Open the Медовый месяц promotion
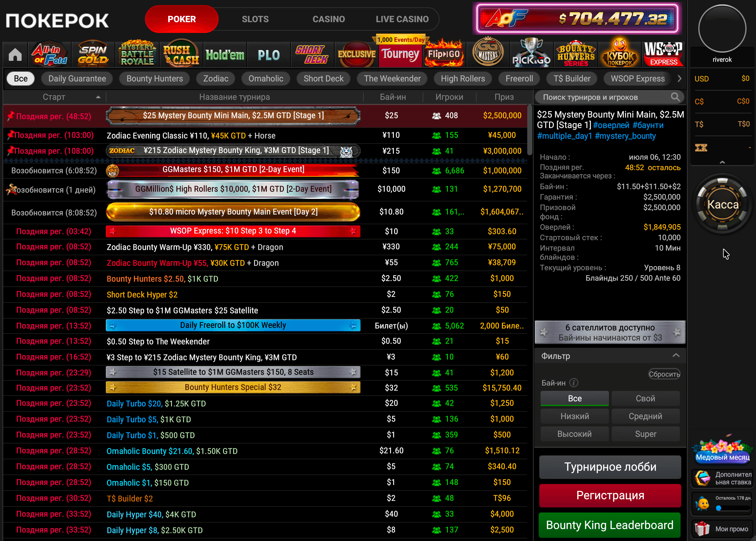Screen dimensions: 756x541 722,450
